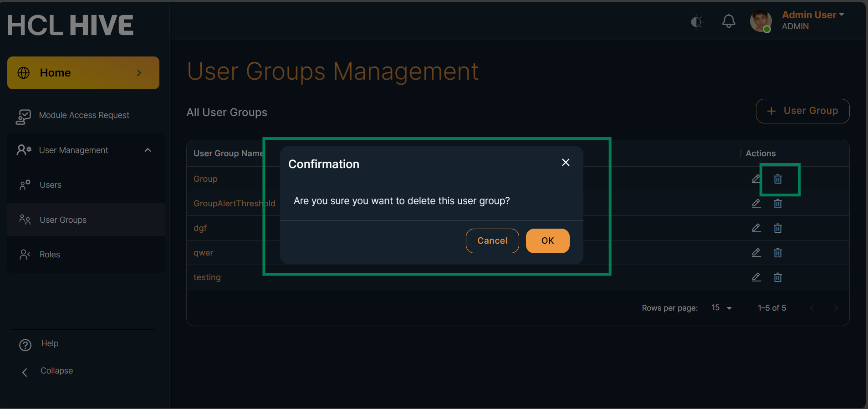Go to Home in the sidebar
The width and height of the screenshot is (868, 409).
tap(83, 73)
